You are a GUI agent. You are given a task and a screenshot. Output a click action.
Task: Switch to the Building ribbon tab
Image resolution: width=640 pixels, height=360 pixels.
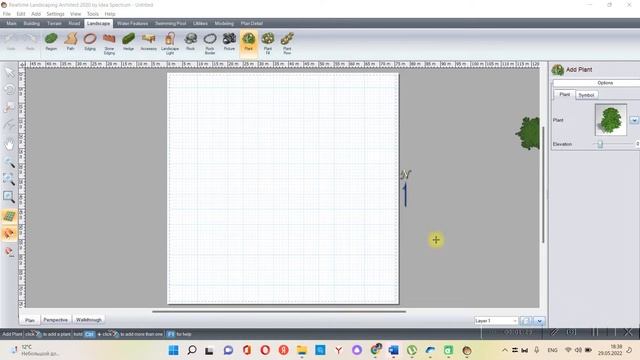click(31, 24)
